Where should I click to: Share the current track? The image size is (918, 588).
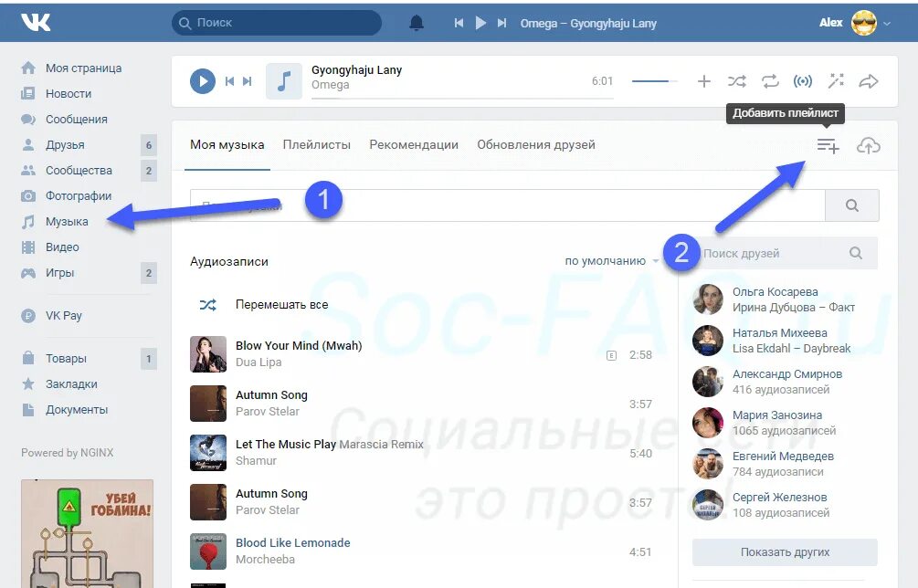[869, 81]
